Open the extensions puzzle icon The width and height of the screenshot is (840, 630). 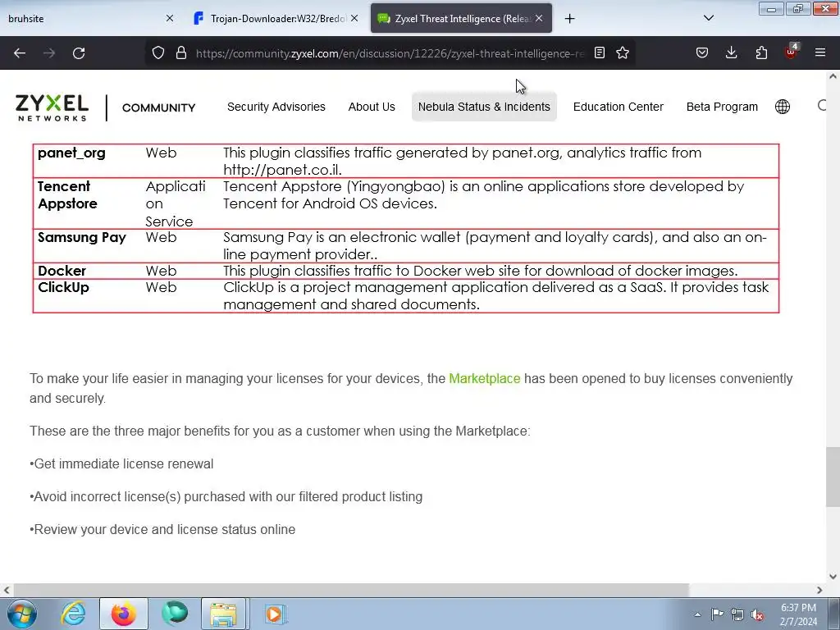[761, 53]
